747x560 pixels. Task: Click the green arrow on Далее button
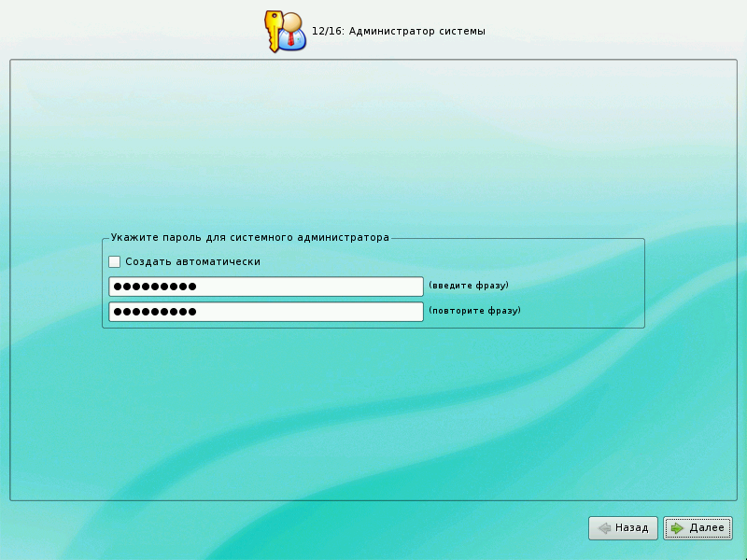(x=677, y=528)
